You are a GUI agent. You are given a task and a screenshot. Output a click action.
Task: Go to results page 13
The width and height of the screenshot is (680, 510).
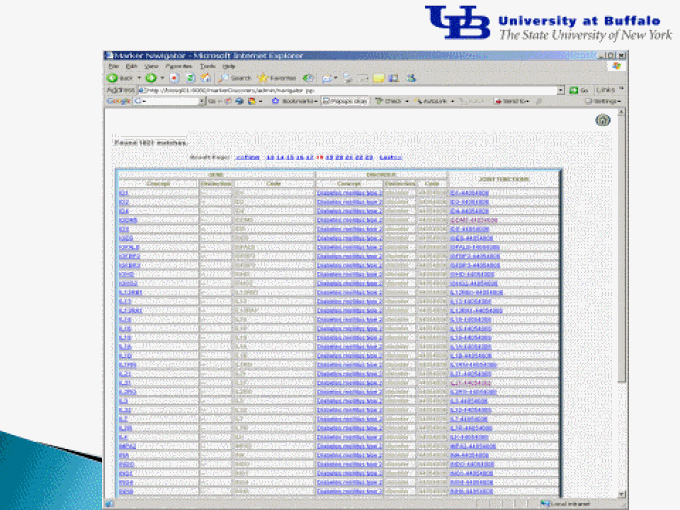click(269, 157)
